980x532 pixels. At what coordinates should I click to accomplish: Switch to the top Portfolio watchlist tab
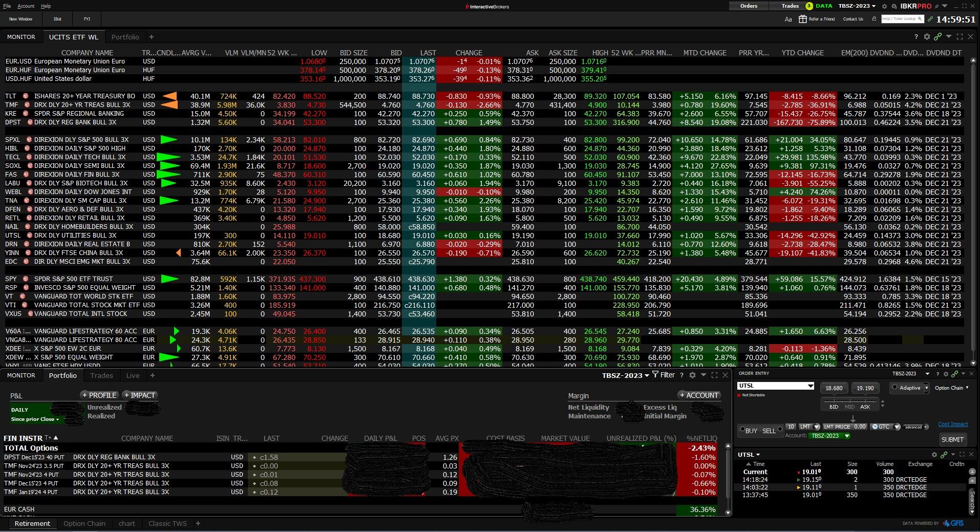(x=125, y=37)
